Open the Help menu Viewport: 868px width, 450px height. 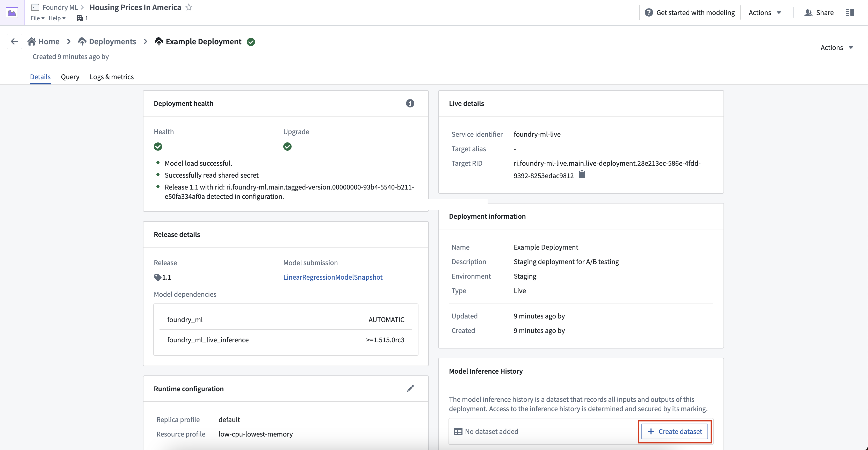point(57,18)
